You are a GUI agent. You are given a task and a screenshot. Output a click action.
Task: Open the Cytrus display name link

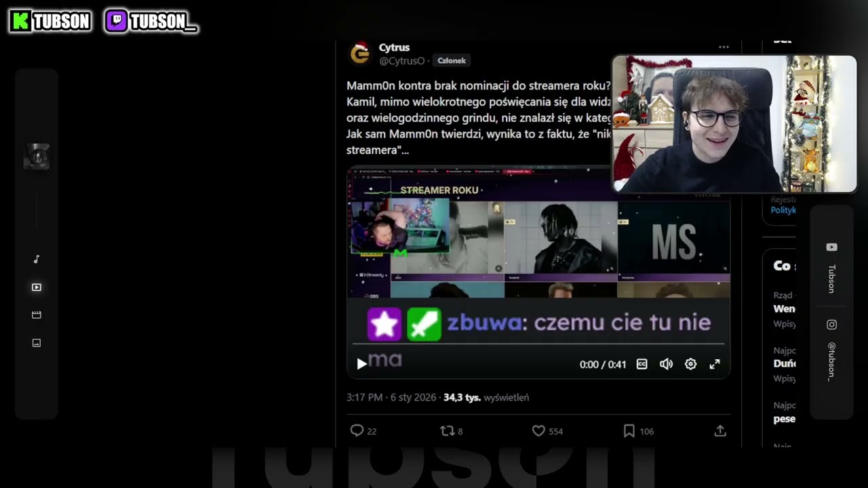coord(394,47)
